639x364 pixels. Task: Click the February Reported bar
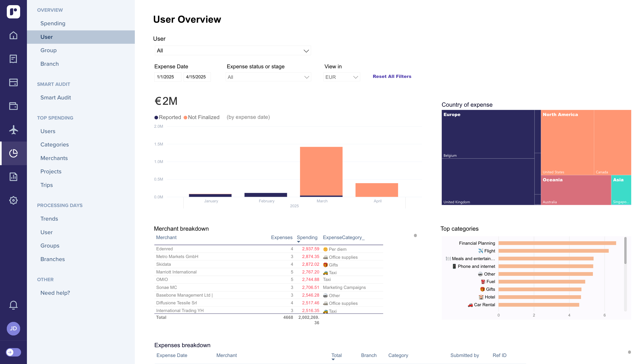[x=266, y=195]
